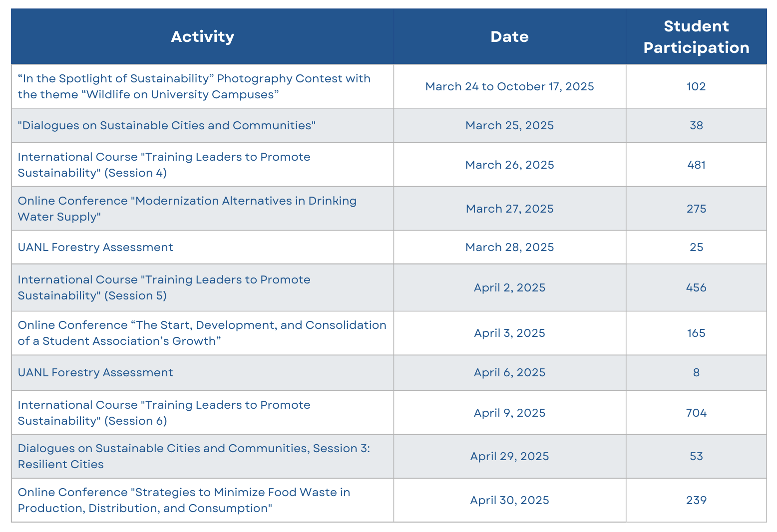Click the participation value 456
Viewport: 777px width, 532px height.
696,287
